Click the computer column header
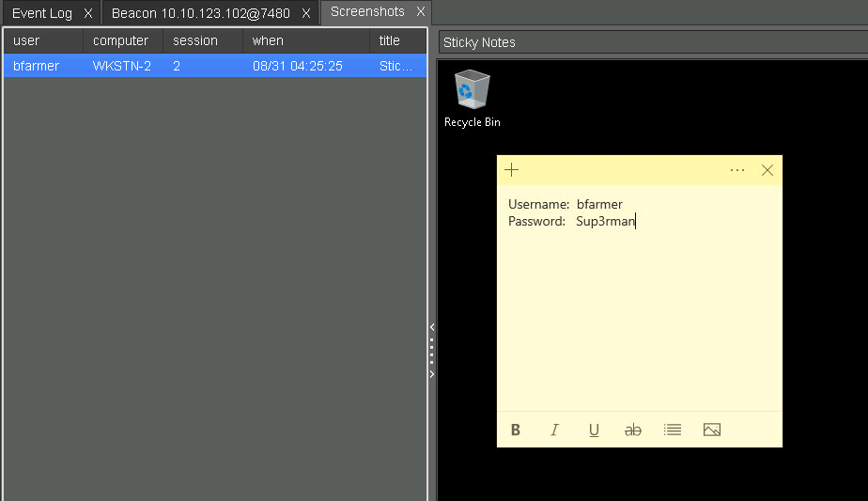 tap(122, 41)
